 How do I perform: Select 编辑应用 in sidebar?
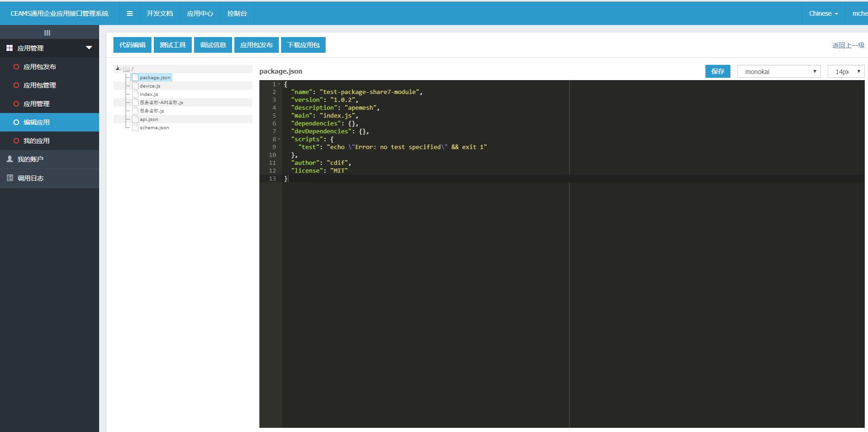50,122
